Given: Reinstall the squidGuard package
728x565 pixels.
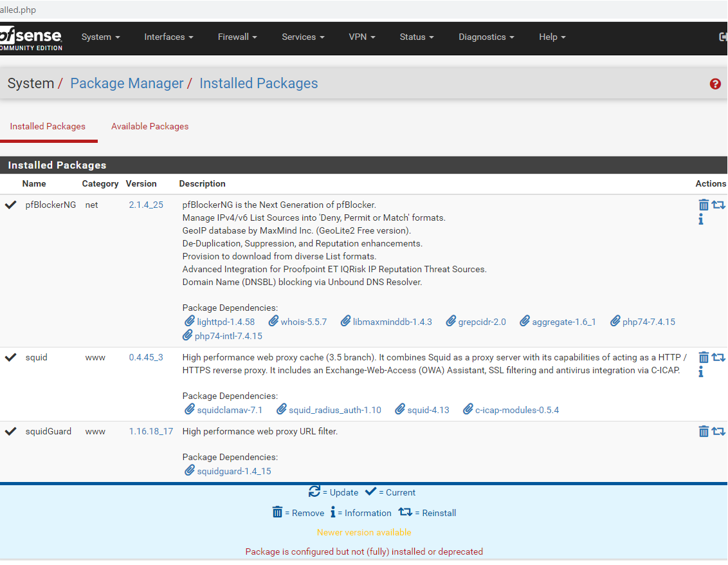Looking at the screenshot, I should coord(718,431).
